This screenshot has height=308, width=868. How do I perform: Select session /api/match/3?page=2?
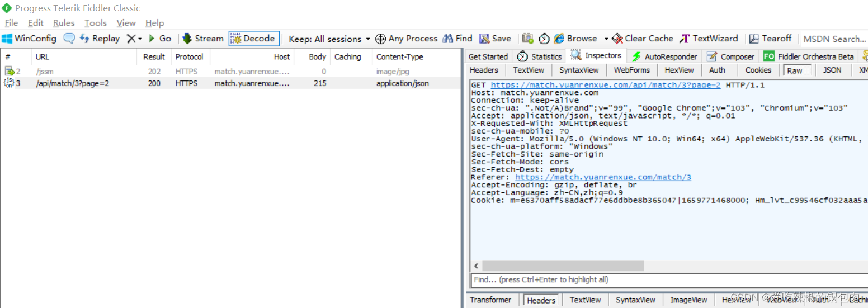tap(230, 83)
